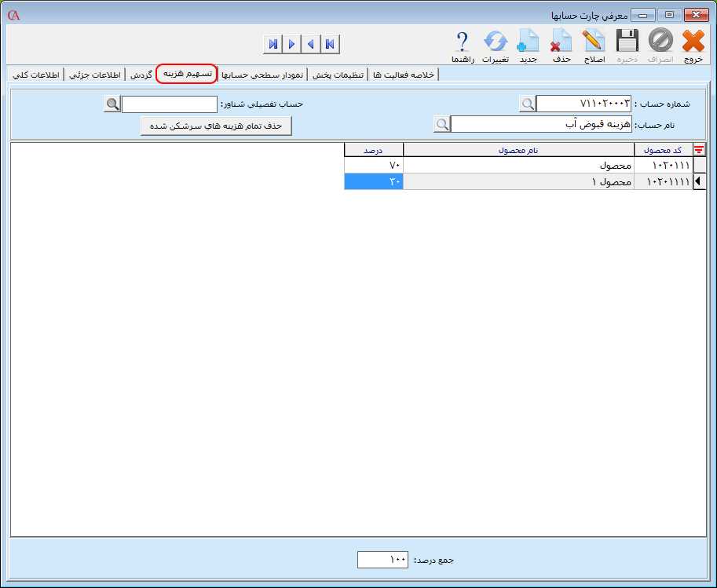Click the red grid options icon above کد محصول

pos(698,149)
